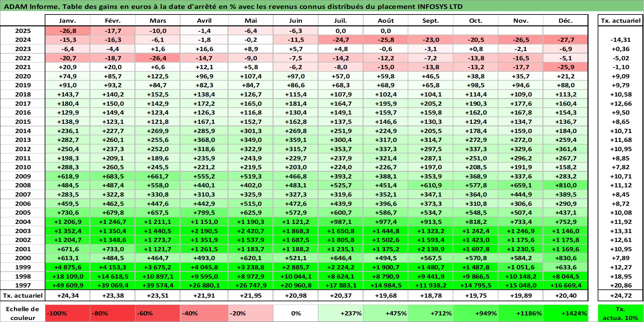Viewport: 644px width, 322px height.
Task: Click the +810,0 cell in December 2008
Action: point(565,185)
